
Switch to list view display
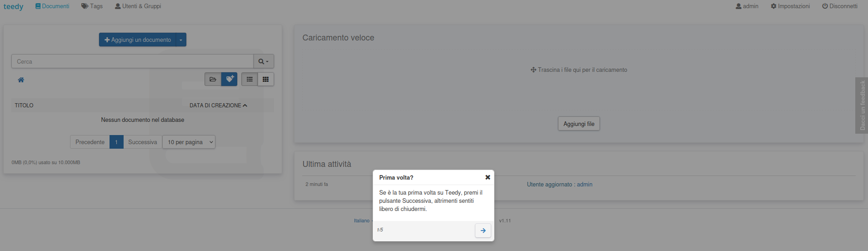[249, 79]
